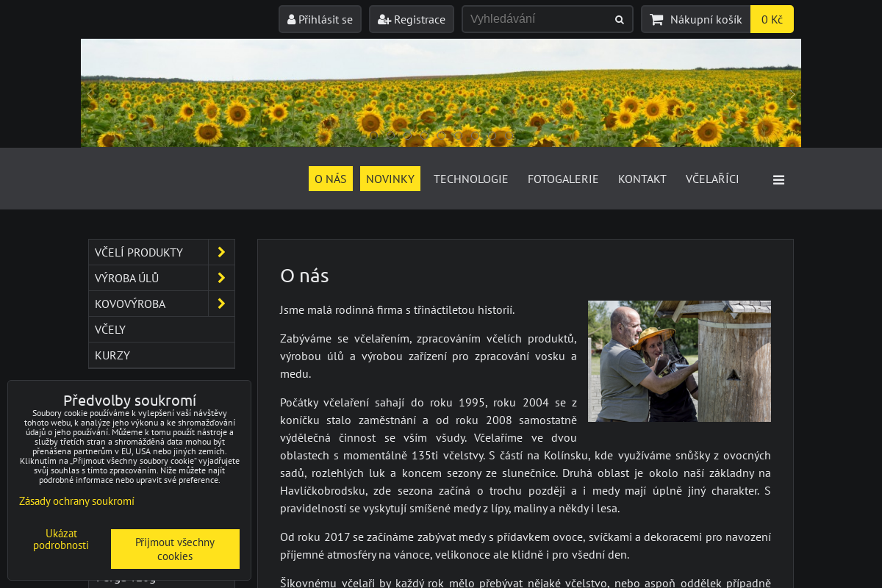
Task: Accept all cookies with yellow button
Action: [x=175, y=549]
